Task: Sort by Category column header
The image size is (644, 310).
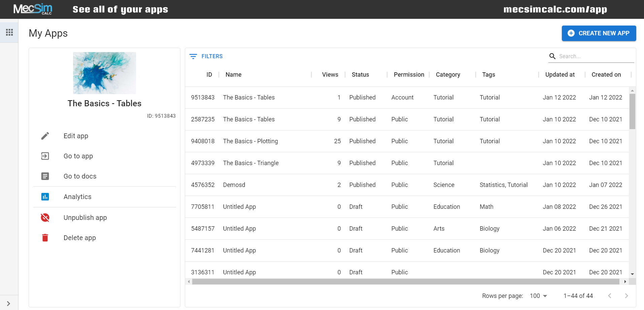Action: (448, 75)
